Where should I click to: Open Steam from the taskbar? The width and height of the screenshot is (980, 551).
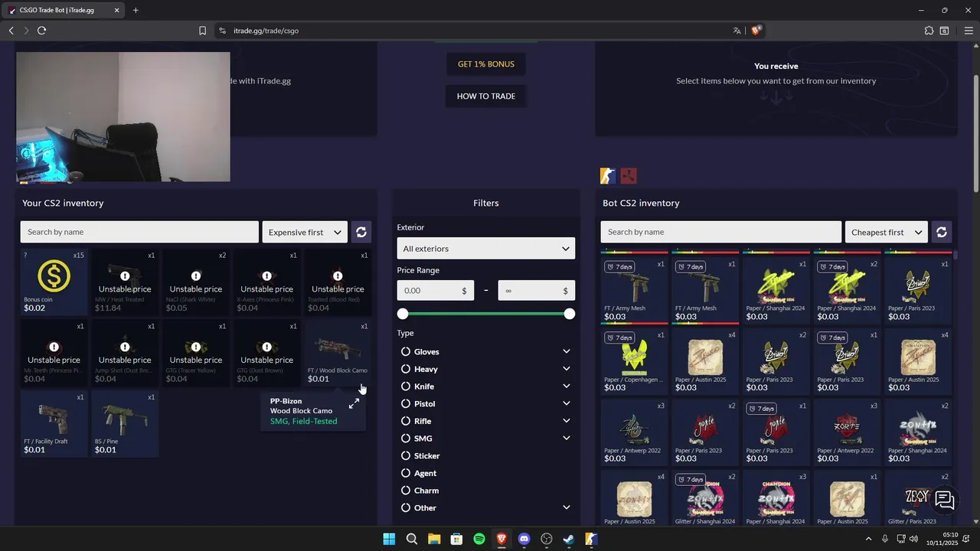coord(569,539)
